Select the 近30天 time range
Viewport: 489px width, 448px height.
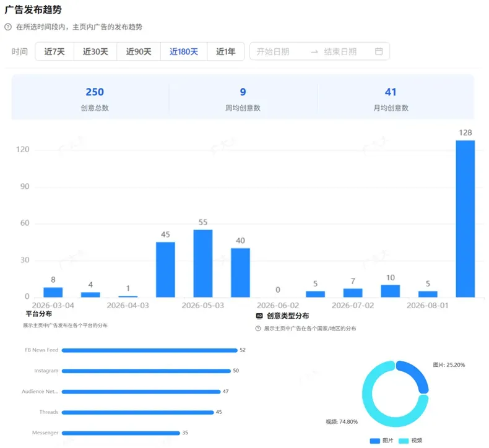point(95,51)
